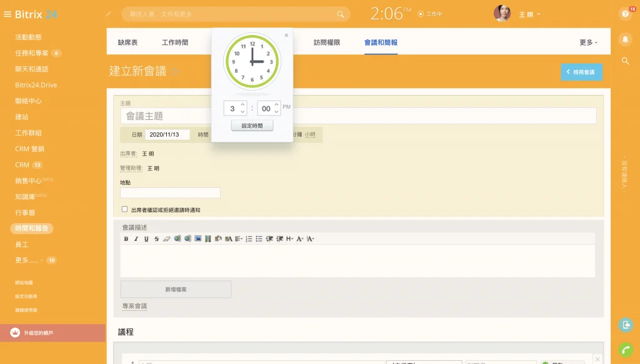
Task: Expand the 更多 dropdown in the tab bar
Action: point(588,42)
